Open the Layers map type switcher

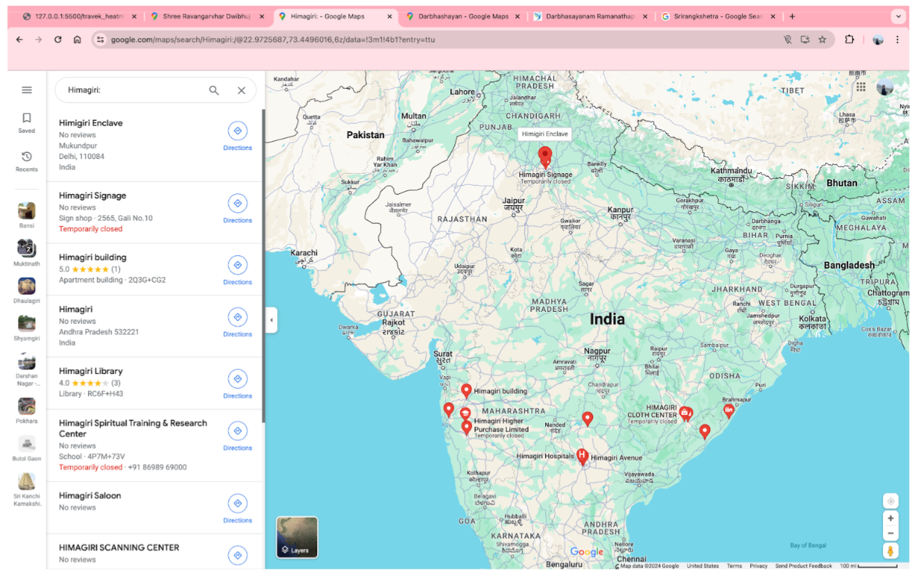(297, 537)
